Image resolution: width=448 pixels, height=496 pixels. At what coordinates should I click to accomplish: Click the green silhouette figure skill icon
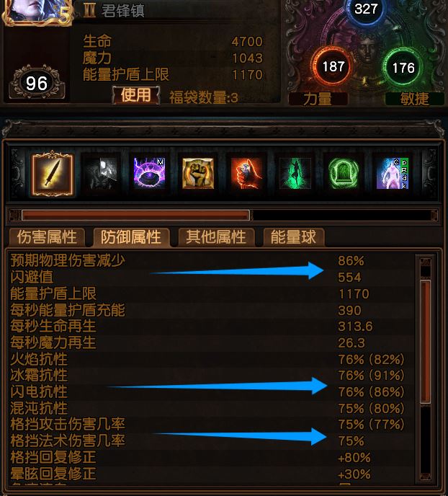pyautogui.click(x=295, y=173)
